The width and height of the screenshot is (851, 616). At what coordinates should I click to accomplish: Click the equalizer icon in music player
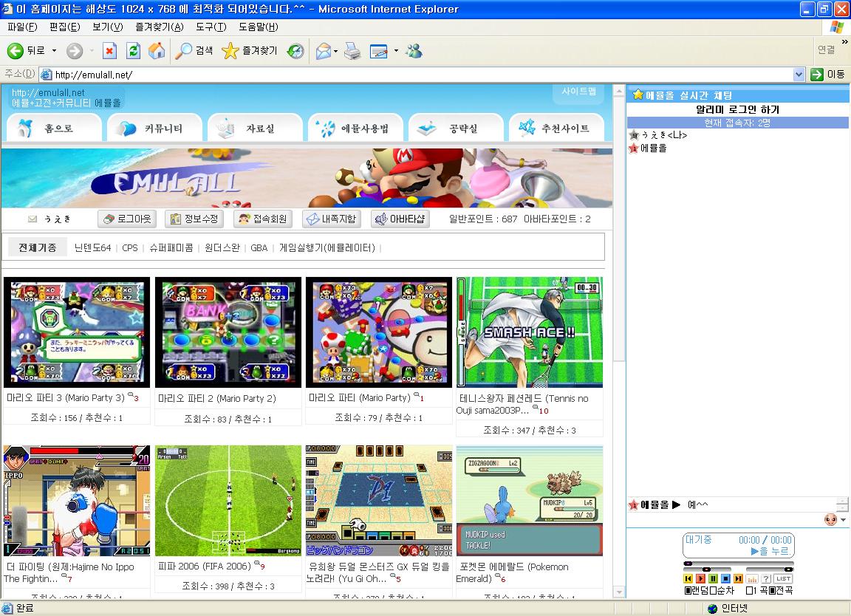753,579
